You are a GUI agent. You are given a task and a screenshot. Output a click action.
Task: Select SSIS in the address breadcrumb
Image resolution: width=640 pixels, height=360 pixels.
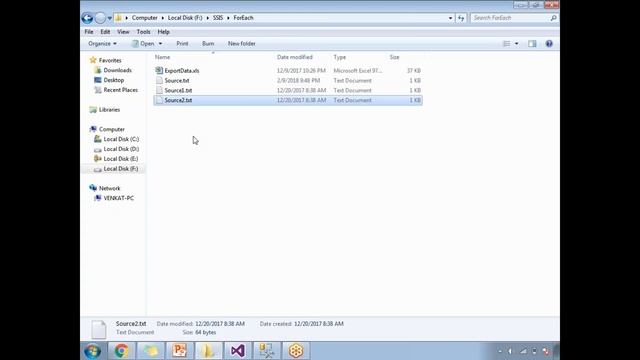[218, 18]
